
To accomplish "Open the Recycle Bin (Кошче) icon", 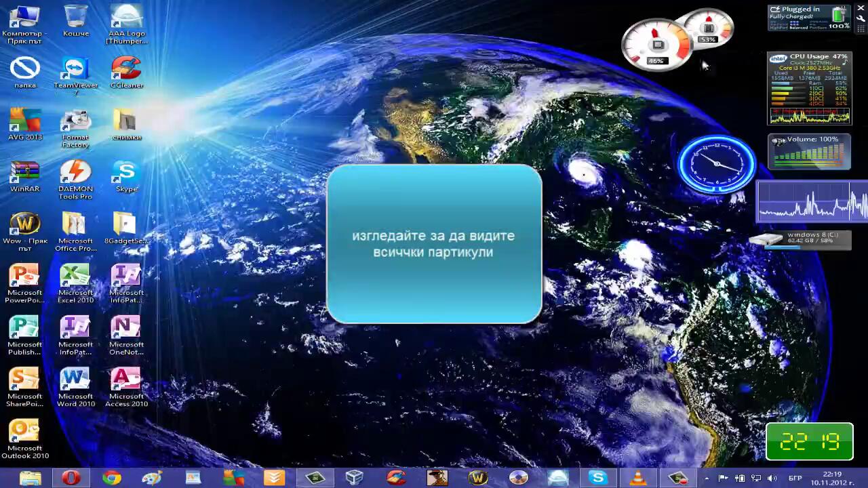I will pos(75,18).
